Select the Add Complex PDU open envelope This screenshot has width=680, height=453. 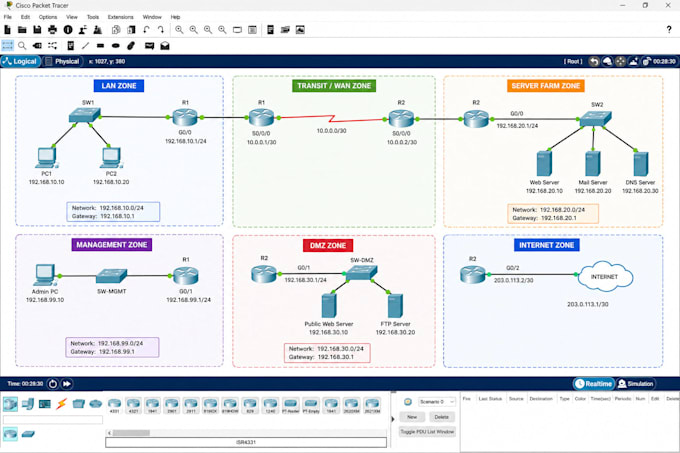click(165, 46)
